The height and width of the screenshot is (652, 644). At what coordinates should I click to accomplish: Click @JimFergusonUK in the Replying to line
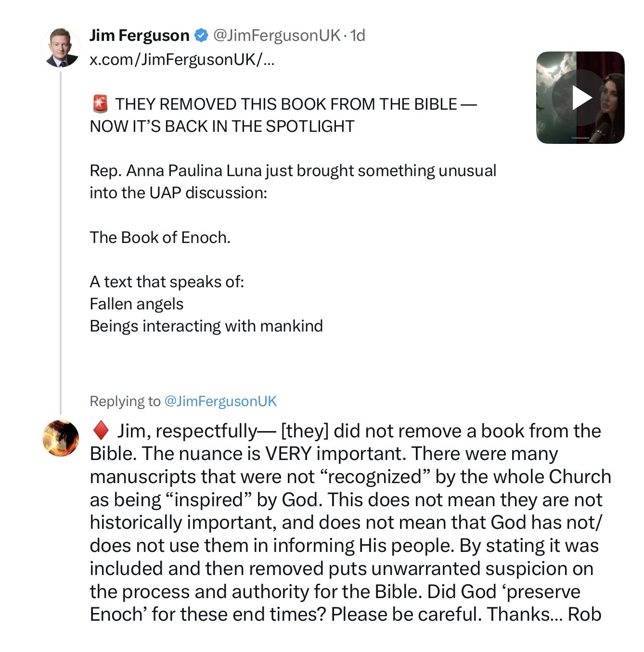[220, 401]
